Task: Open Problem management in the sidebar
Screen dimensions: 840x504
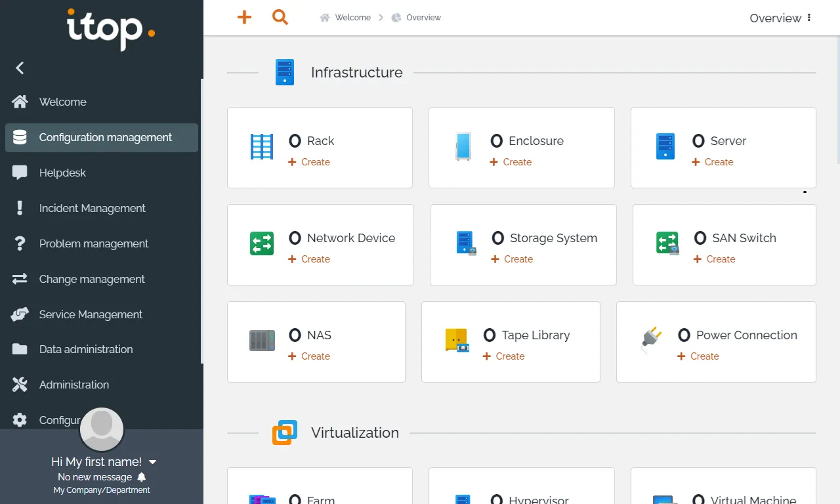Action: tap(102, 243)
